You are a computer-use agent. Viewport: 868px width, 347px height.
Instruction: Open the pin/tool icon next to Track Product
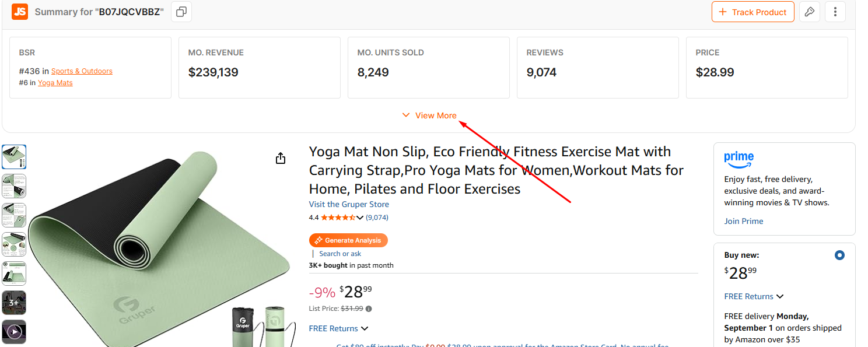coord(809,12)
